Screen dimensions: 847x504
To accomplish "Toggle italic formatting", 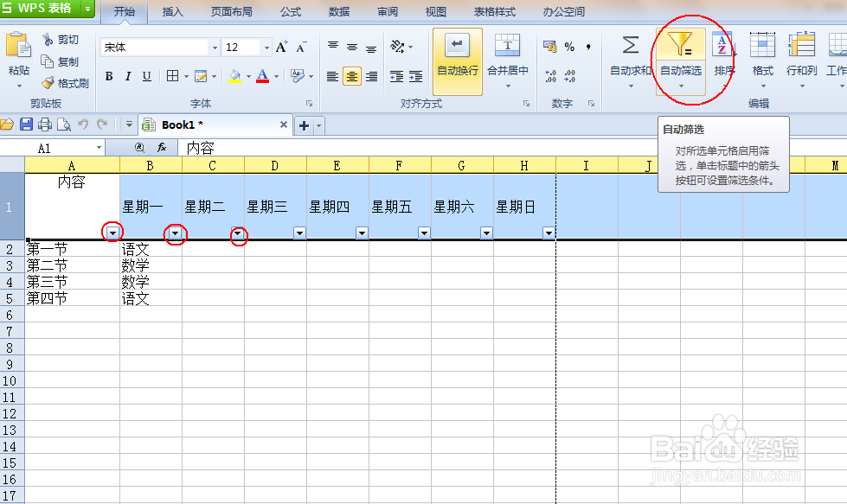I will click(128, 77).
